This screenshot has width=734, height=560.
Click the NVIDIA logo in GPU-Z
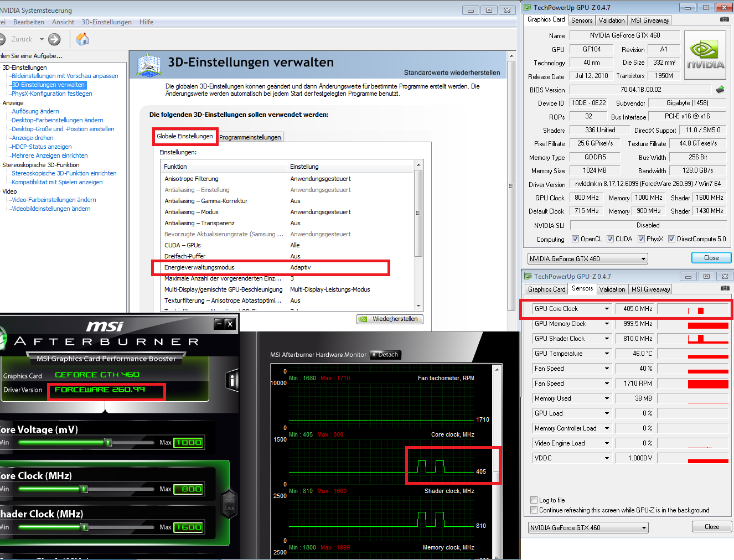[x=705, y=55]
